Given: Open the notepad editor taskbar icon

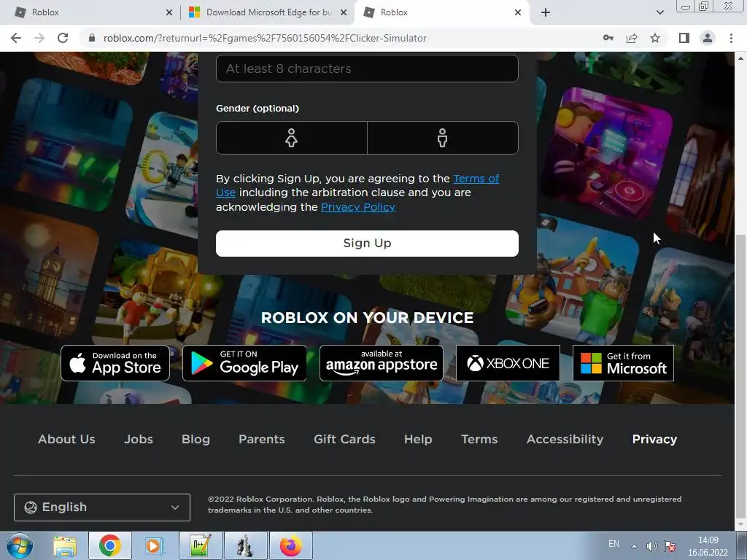Looking at the screenshot, I should click(200, 545).
